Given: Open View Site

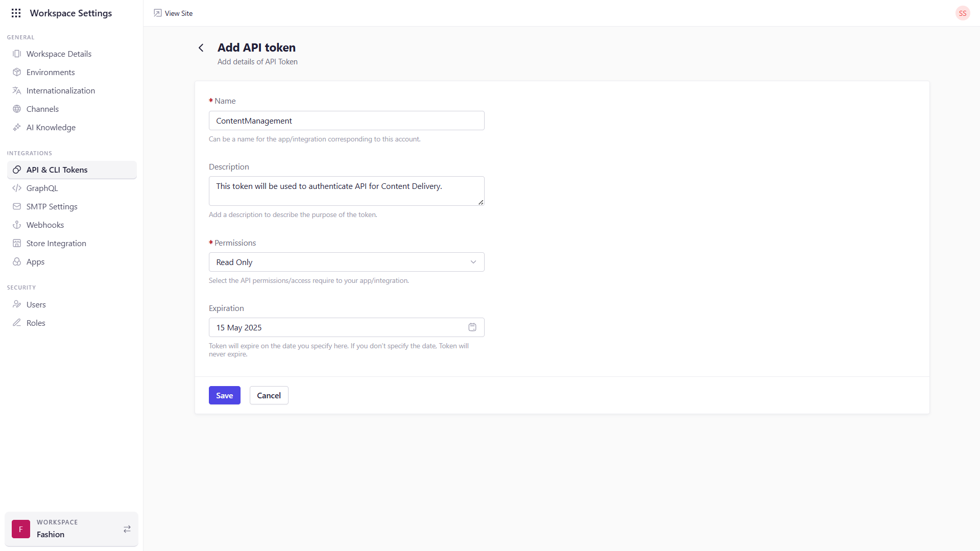Looking at the screenshot, I should pyautogui.click(x=173, y=13).
